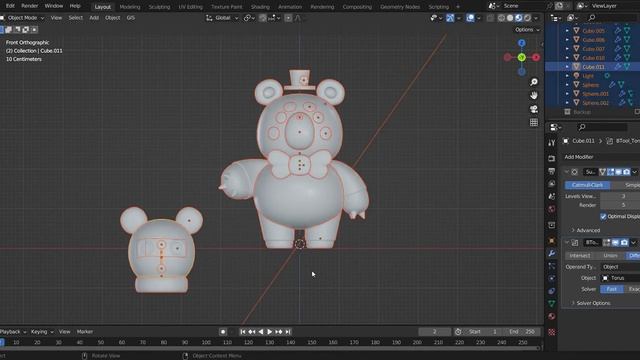Open the Material properties tab icon
Viewport: 640px width, 360px height.
(551, 316)
